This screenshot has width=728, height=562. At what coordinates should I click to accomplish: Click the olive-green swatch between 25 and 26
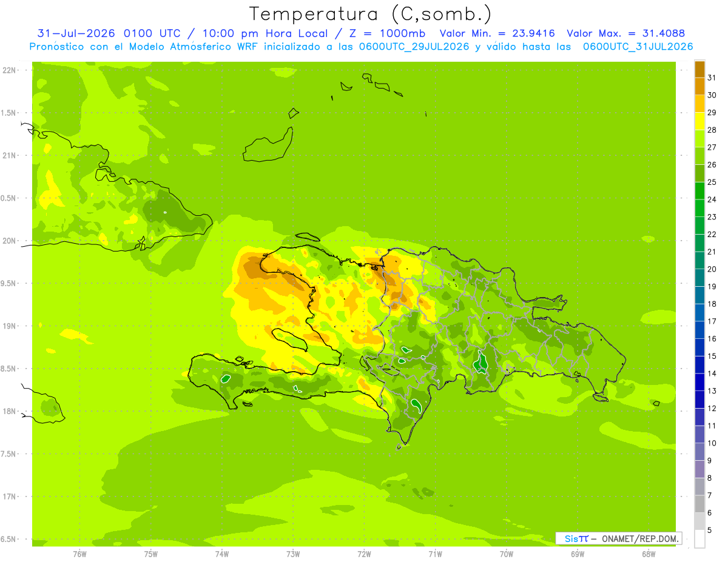coord(699,173)
